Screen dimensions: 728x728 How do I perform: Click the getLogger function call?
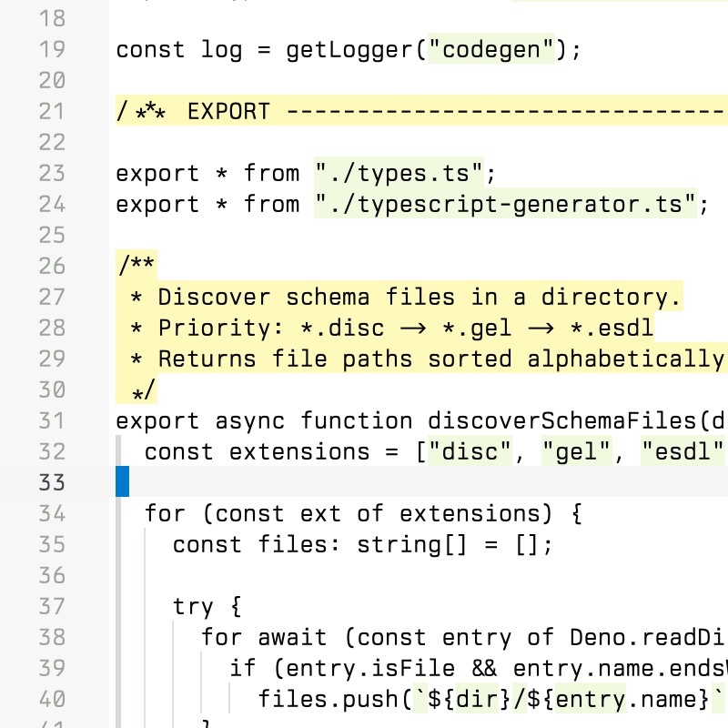356,50
